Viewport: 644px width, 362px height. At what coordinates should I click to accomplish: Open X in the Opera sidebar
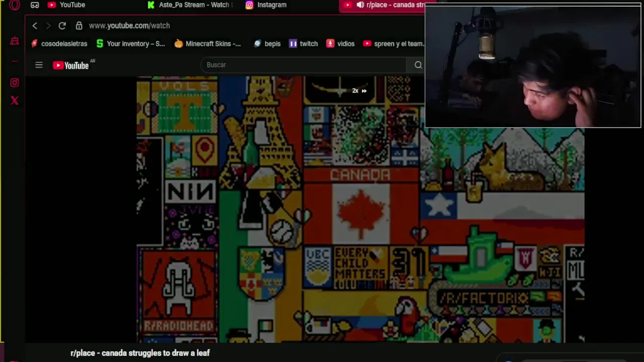click(15, 101)
